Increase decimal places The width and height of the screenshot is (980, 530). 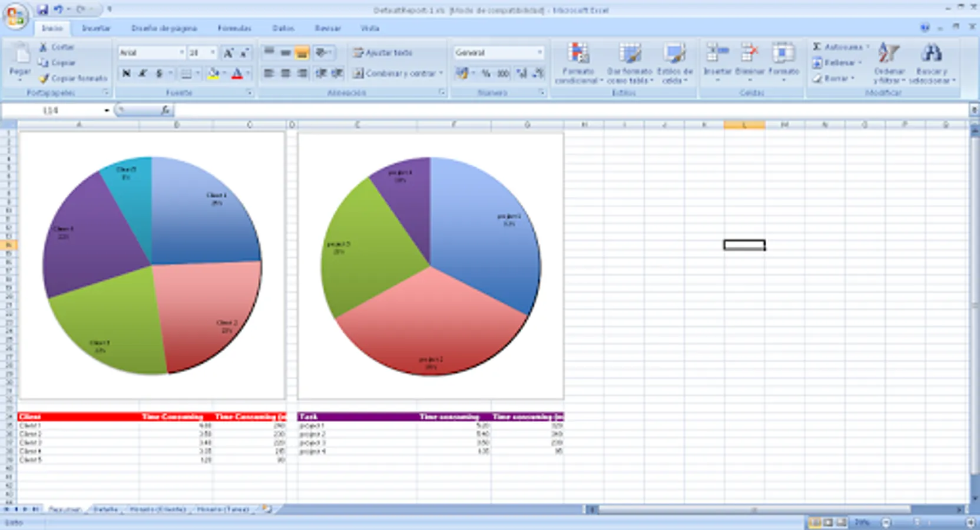[522, 74]
